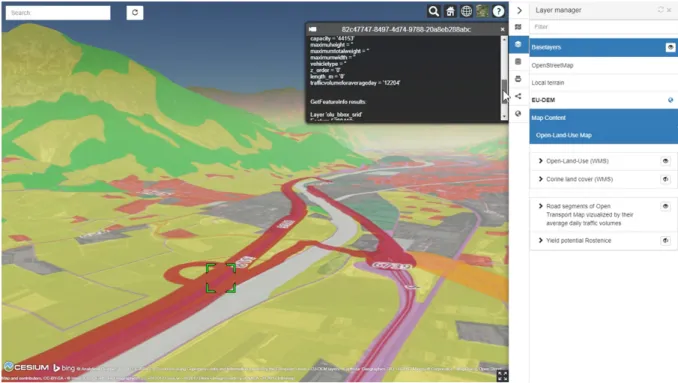Click the popup title feature ID
Viewport: 678px width, 383px height.
coord(406,29)
